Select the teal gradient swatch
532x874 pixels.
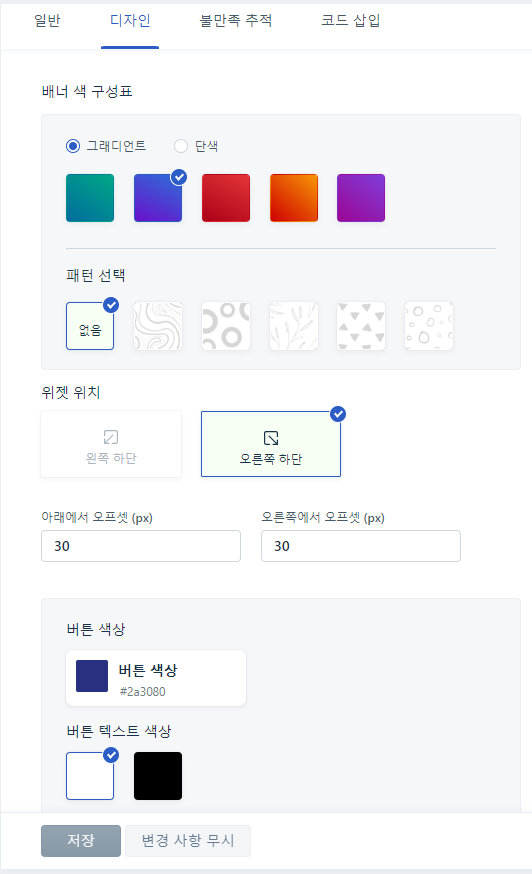click(x=90, y=198)
